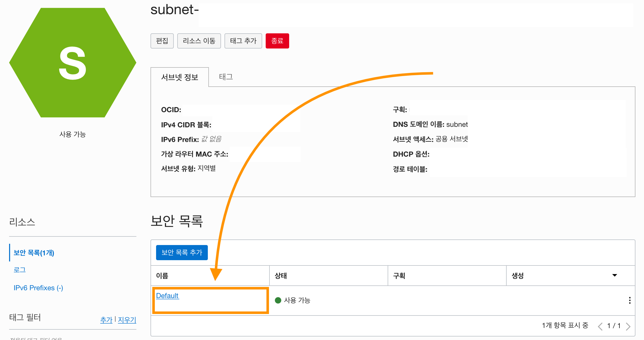Click the 1개 항목 표시 중 pagination text
Image resolution: width=644 pixels, height=340 pixels.
[565, 325]
